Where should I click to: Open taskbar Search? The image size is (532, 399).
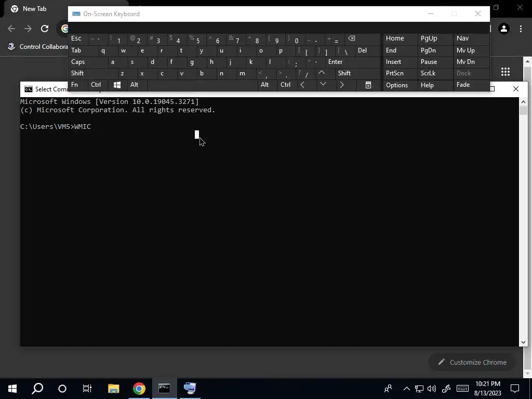37,388
